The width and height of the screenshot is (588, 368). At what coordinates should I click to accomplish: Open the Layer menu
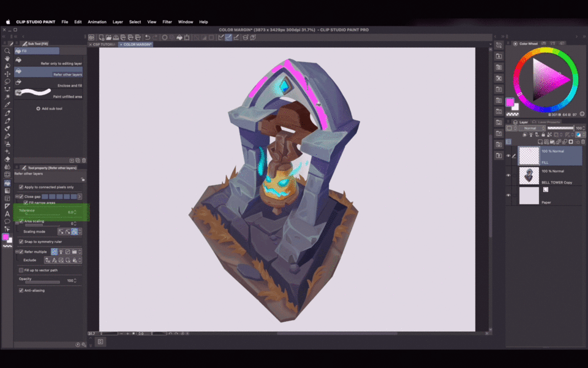click(118, 22)
